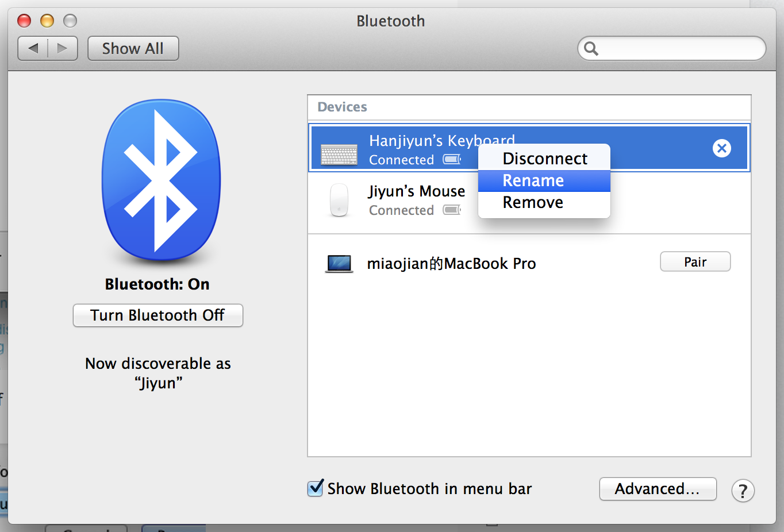The image size is (784, 532).
Task: Click the search magnifier icon
Action: click(591, 48)
